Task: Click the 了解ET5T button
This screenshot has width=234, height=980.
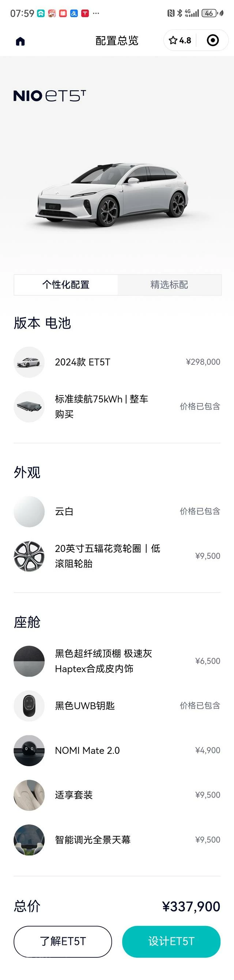Action: tap(63, 941)
